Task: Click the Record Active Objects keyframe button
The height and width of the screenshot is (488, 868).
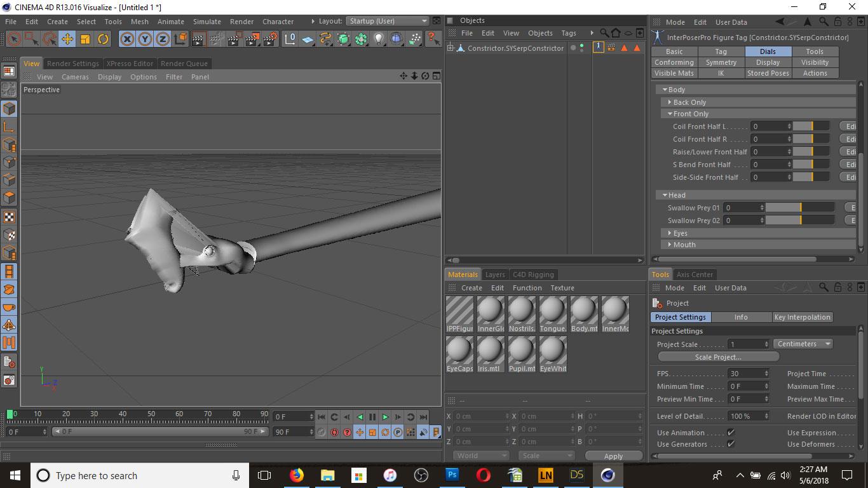Action: (322, 432)
